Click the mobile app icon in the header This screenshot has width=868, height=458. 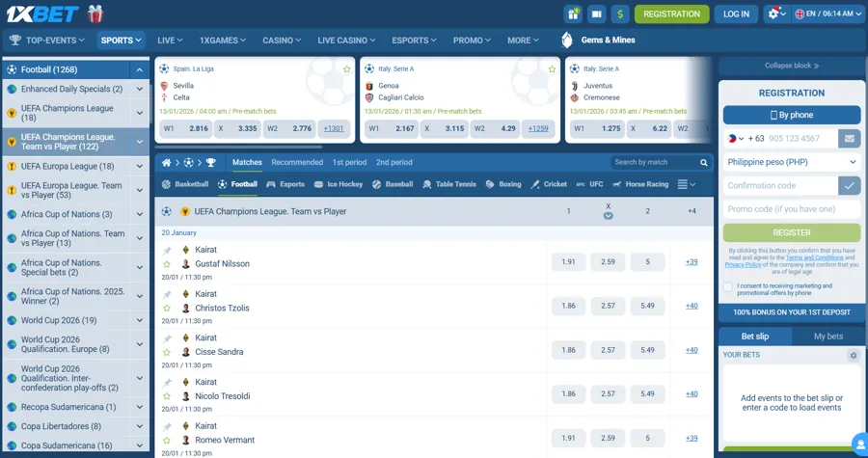[x=597, y=13]
